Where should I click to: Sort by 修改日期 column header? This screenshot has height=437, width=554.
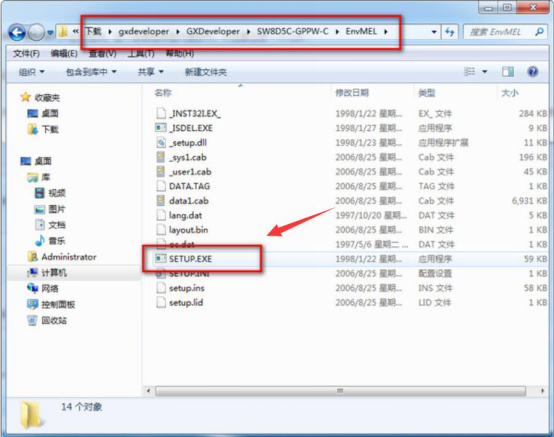(352, 93)
